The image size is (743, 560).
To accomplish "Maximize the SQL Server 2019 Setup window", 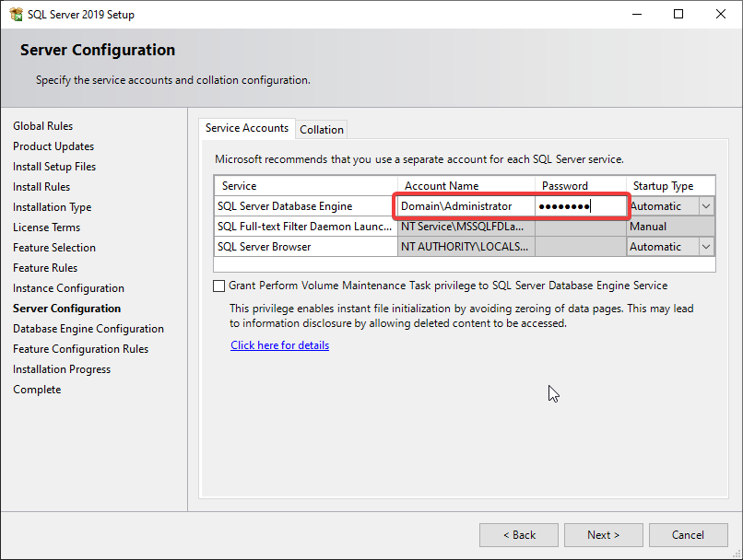I will (x=678, y=14).
